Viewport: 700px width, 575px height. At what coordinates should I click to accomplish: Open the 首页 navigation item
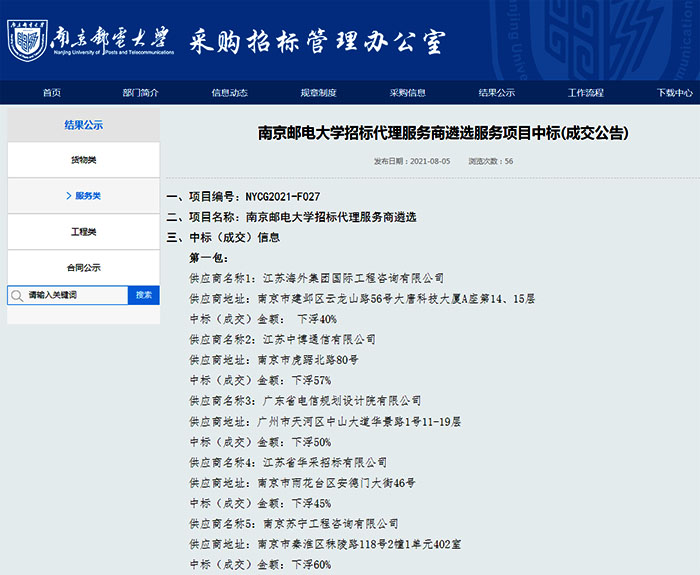tap(52, 93)
